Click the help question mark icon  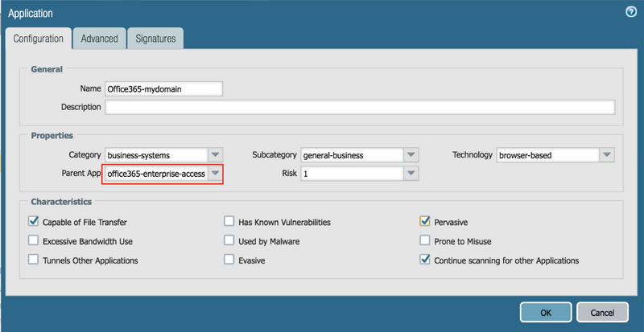(631, 11)
